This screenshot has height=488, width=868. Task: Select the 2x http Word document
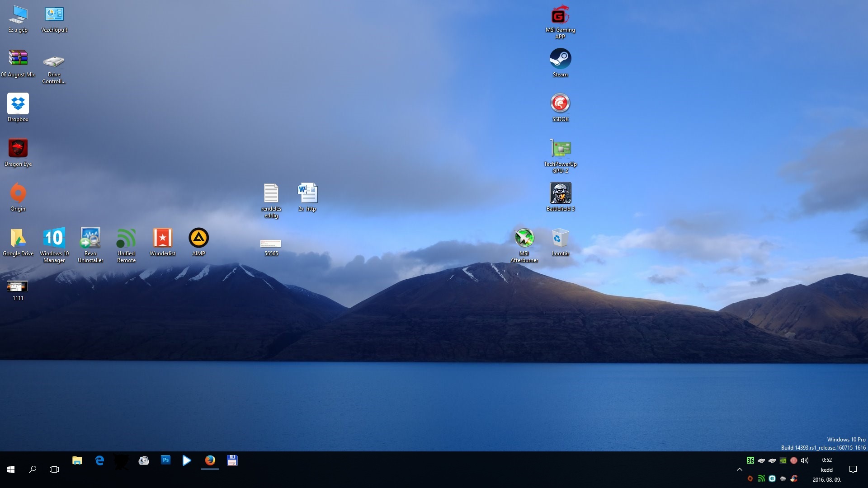[307, 198]
